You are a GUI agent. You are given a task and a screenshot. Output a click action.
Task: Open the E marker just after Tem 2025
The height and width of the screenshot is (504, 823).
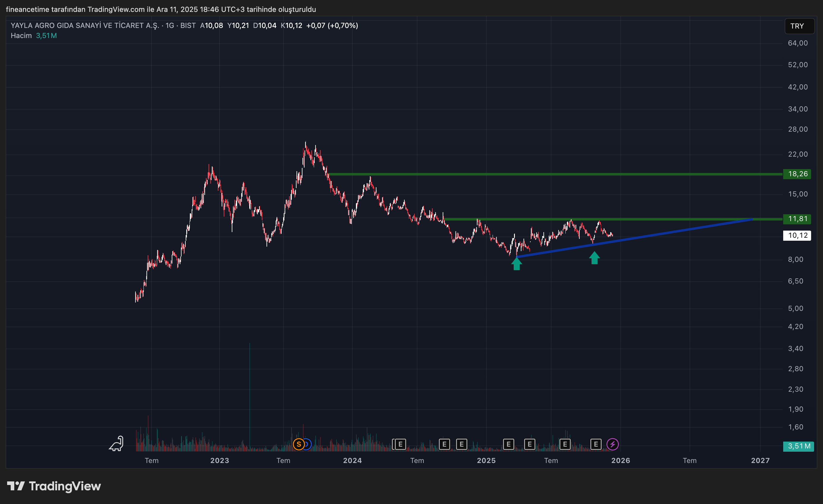pyautogui.click(x=565, y=445)
